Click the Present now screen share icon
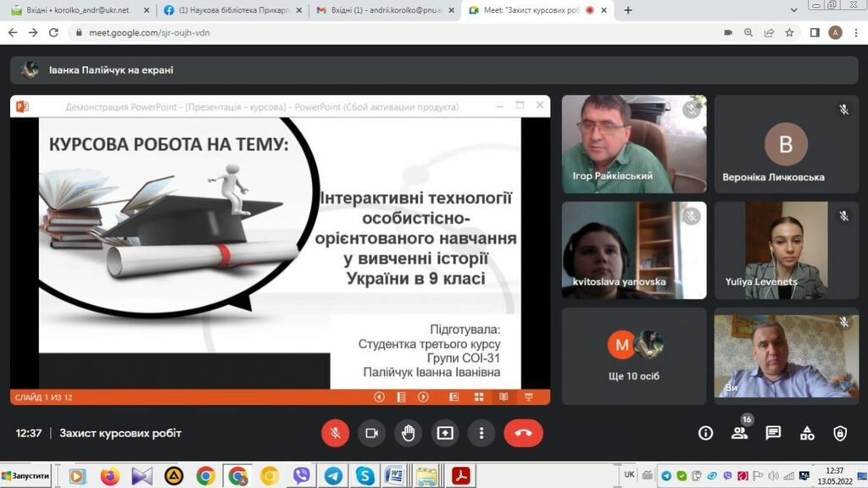The height and width of the screenshot is (488, 868). tap(445, 433)
